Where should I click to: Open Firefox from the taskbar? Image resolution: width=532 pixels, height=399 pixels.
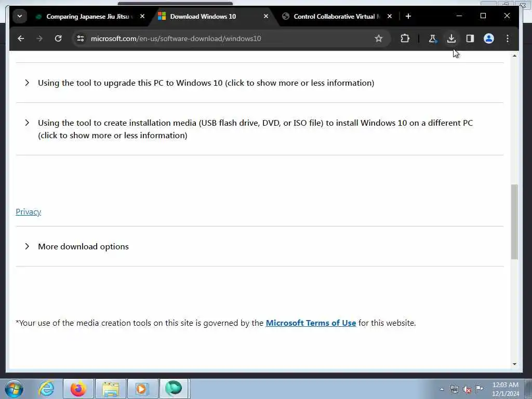coord(78,389)
